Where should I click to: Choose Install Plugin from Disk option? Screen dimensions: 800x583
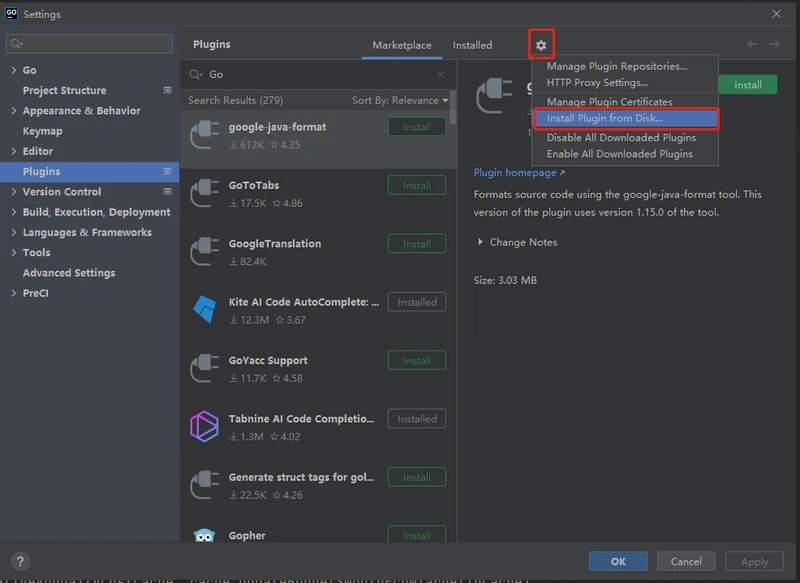626,118
